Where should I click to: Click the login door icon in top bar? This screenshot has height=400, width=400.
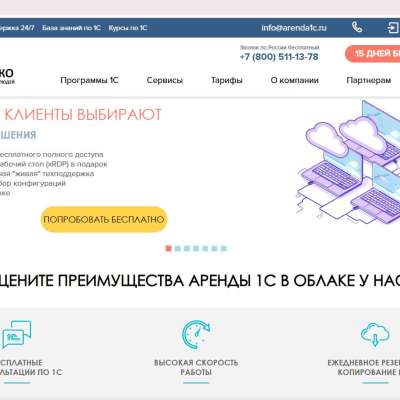[x=393, y=27]
